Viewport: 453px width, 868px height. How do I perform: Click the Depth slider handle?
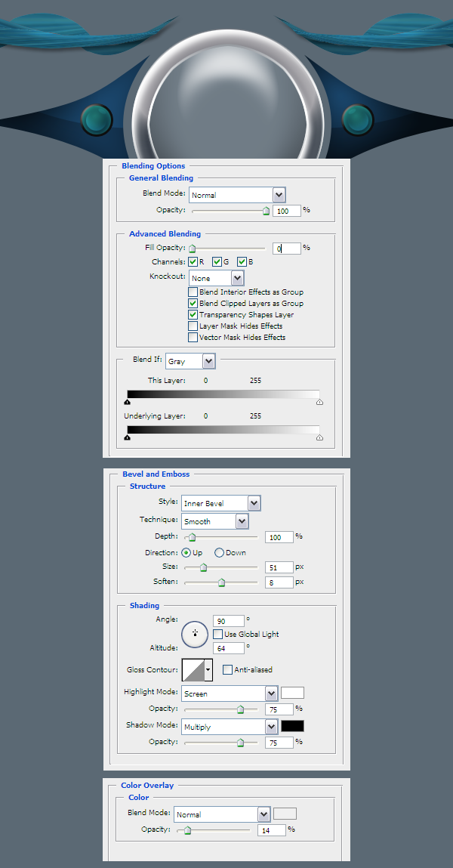click(192, 537)
